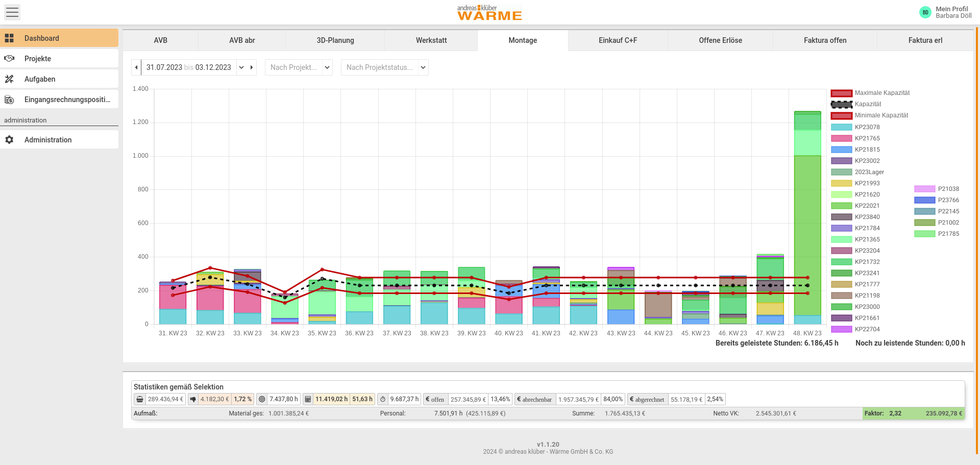Open the Nach Projektstatus filter dropdown
The height and width of the screenshot is (465, 980).
pos(386,67)
